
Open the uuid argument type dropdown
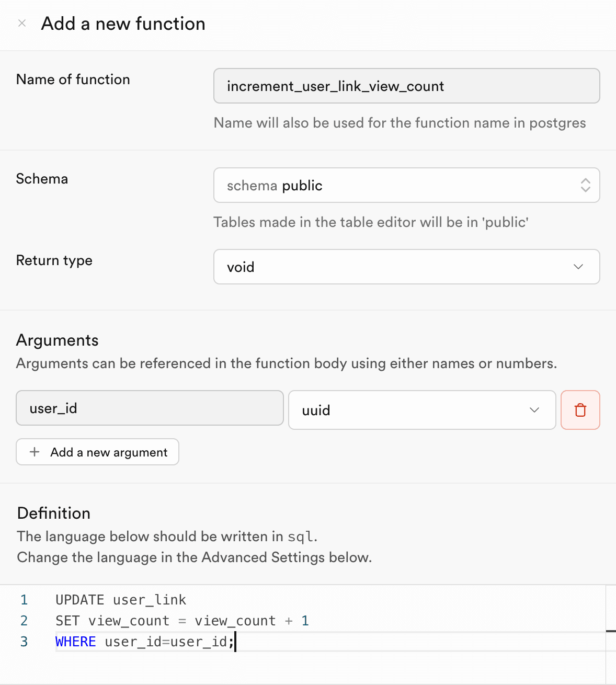pos(422,410)
